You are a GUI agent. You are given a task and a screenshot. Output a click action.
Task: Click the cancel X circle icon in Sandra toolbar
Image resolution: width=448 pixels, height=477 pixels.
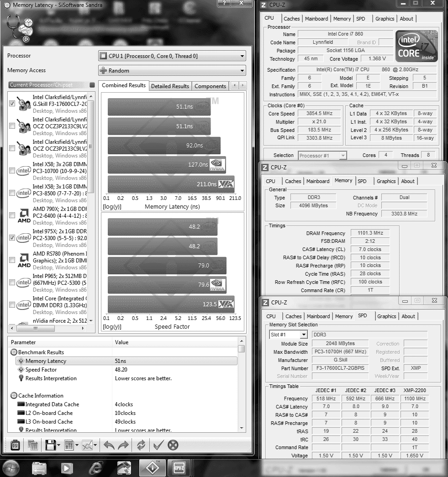[x=173, y=446]
